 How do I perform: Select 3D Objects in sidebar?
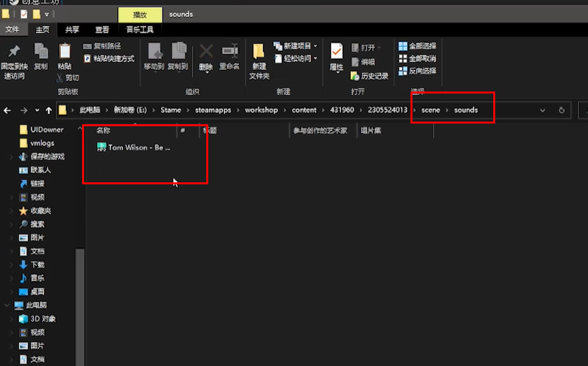(x=37, y=319)
